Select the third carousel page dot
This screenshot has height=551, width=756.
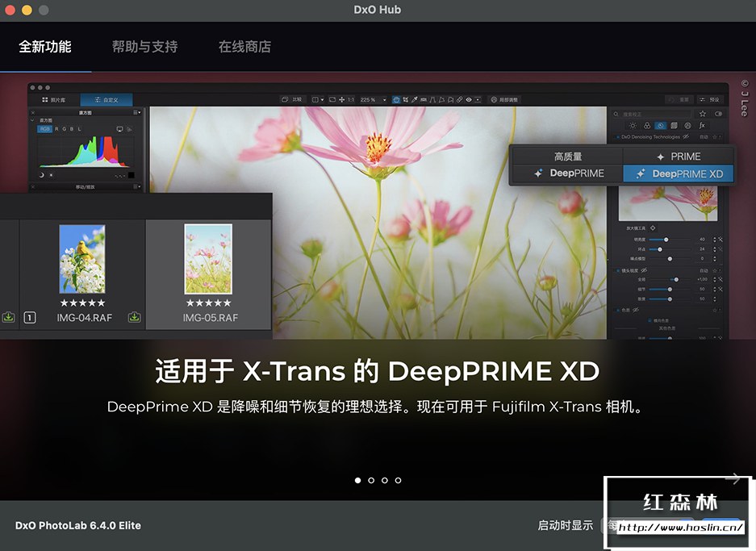[x=385, y=480]
